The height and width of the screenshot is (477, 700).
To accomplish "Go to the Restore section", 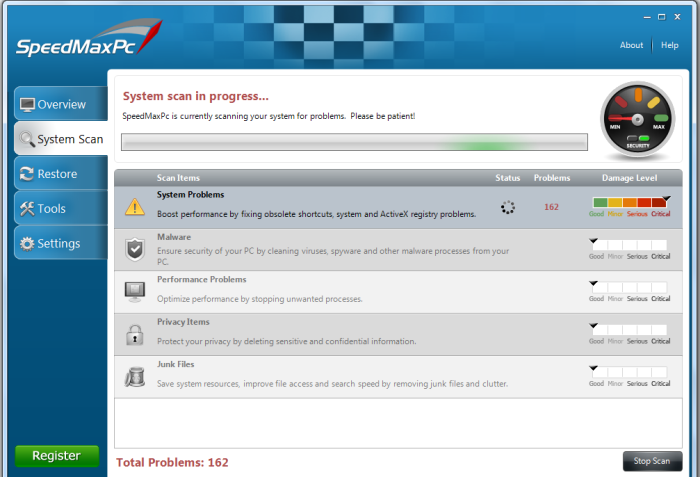I will [x=61, y=173].
